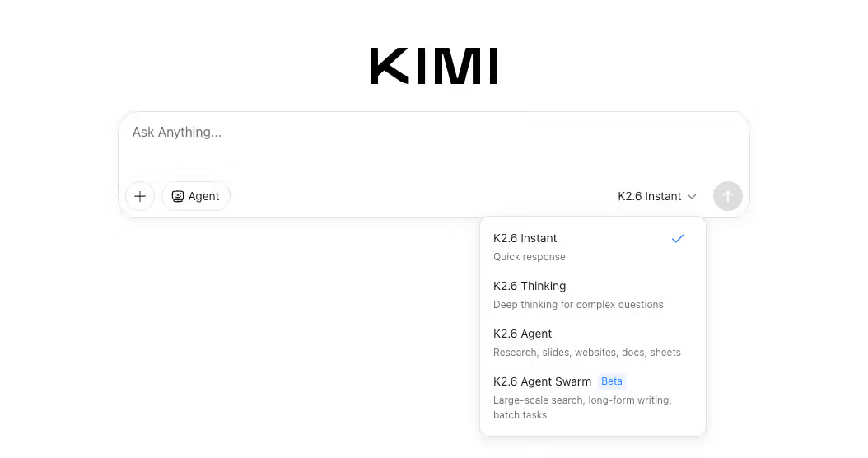The height and width of the screenshot is (458, 868).
Task: Click the 'Research, slides, websites, docs, sheets' text
Action: (587, 353)
